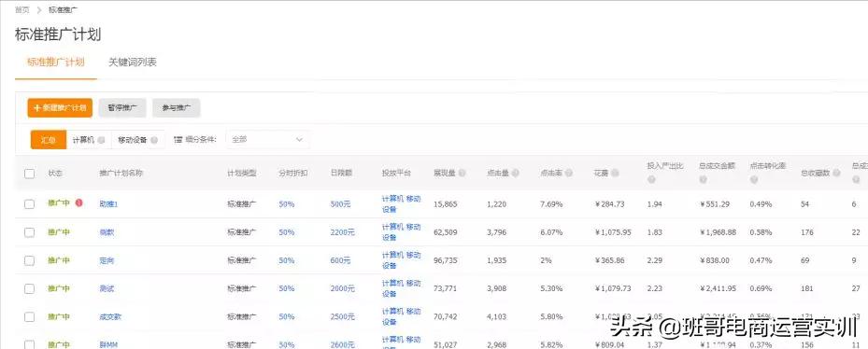868x349 pixels.
Task: Select the 计算机 view tab
Action: pos(89,140)
